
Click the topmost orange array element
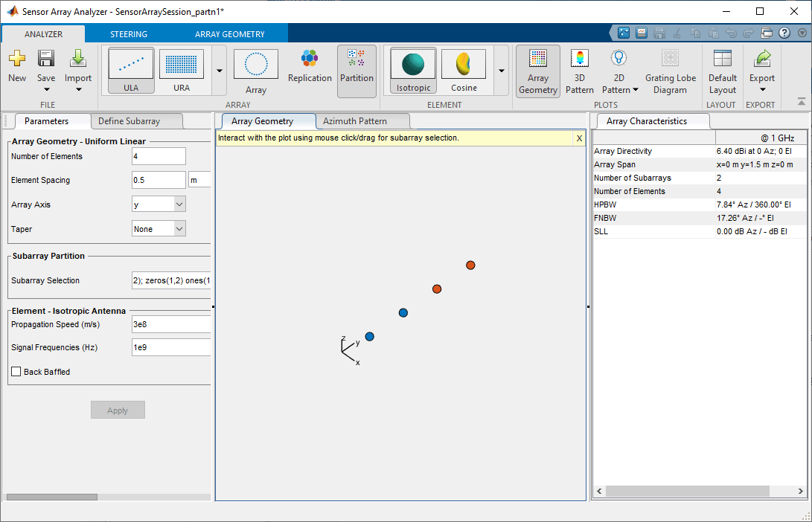pyautogui.click(x=470, y=265)
